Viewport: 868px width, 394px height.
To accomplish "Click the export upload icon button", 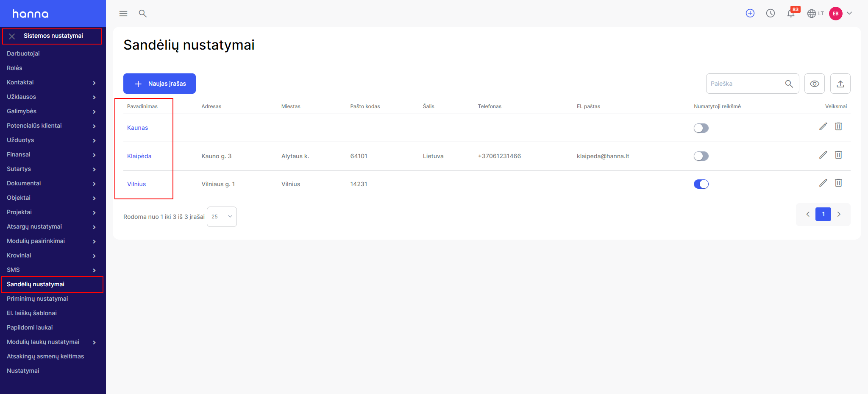I will click(840, 84).
